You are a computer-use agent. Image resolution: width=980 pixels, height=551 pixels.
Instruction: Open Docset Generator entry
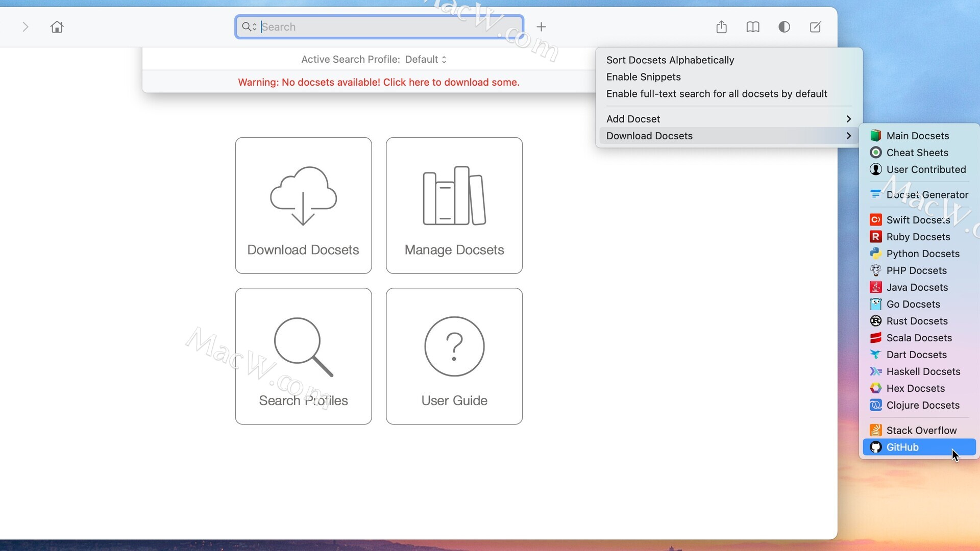point(919,194)
